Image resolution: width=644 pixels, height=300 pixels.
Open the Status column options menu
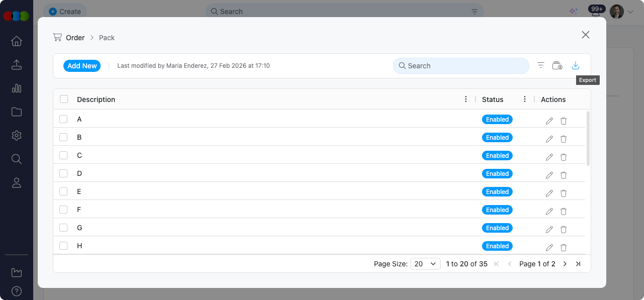(525, 99)
